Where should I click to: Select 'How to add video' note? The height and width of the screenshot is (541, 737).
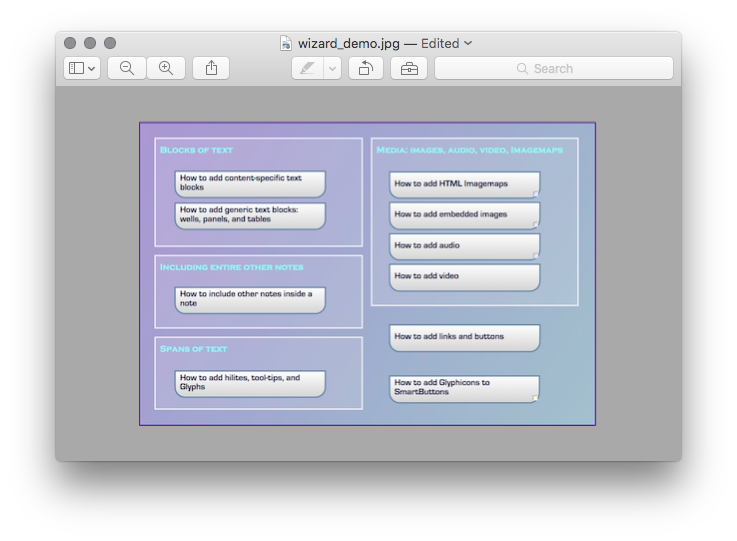tap(464, 277)
